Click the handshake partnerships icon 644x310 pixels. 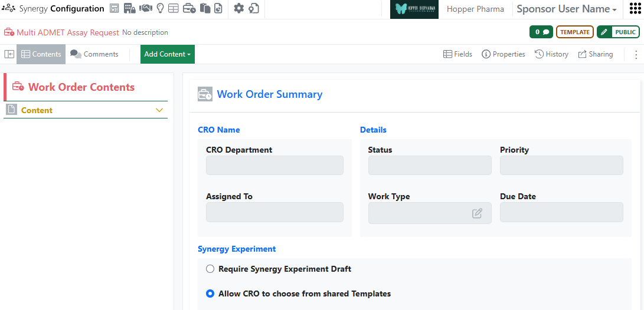pos(145,9)
